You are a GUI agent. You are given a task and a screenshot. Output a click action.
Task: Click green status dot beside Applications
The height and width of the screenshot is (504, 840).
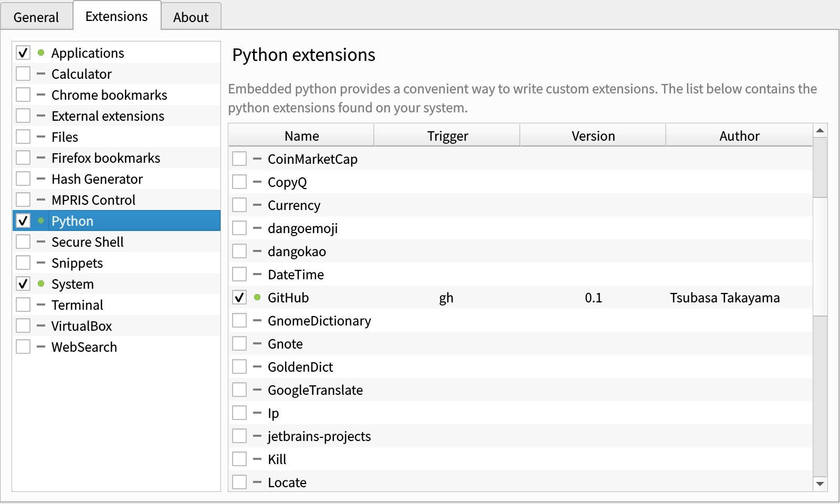pos(41,52)
